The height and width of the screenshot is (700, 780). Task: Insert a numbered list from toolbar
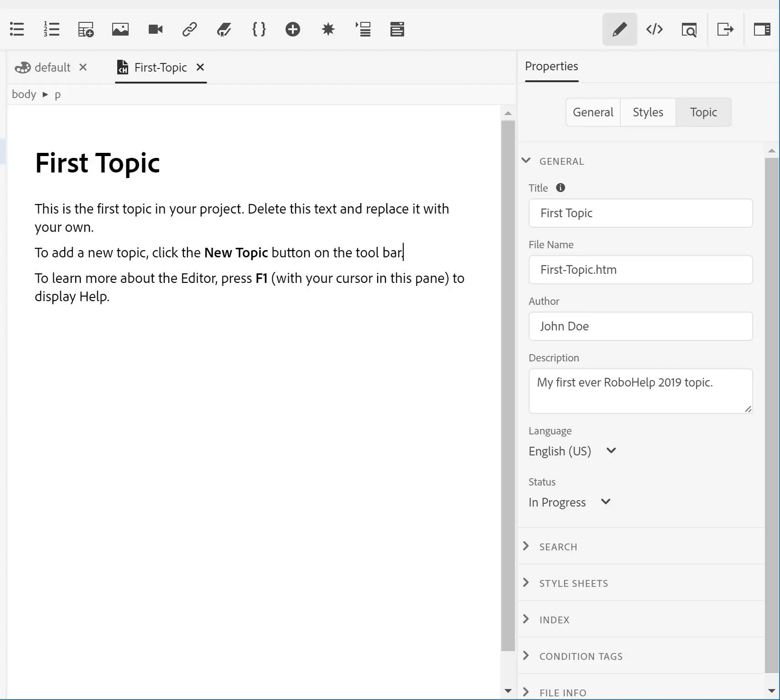[x=52, y=29]
